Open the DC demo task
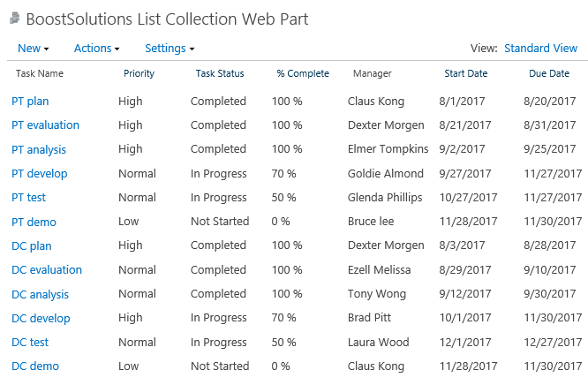This screenshot has width=588, height=385. pos(35,366)
